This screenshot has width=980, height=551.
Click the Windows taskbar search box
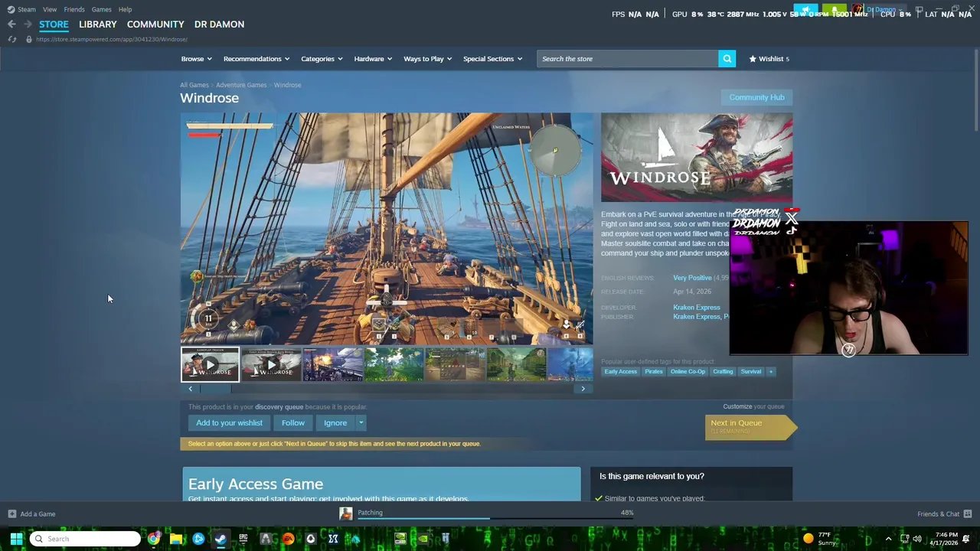(86, 539)
